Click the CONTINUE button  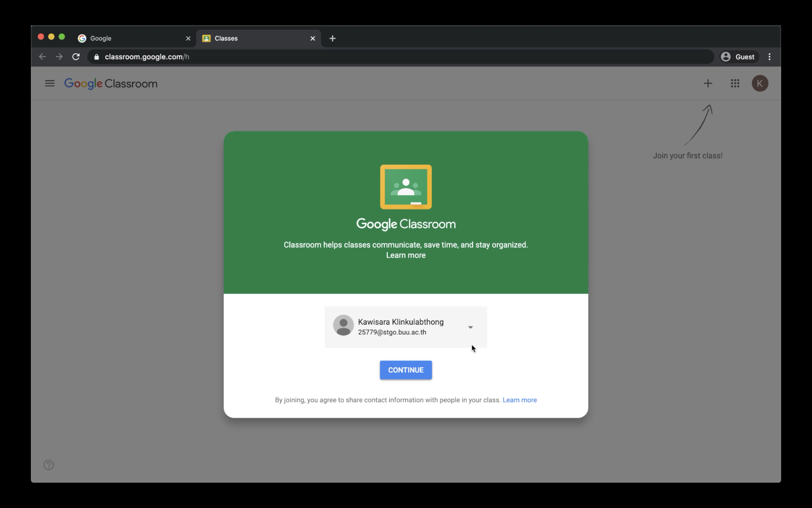[406, 370]
